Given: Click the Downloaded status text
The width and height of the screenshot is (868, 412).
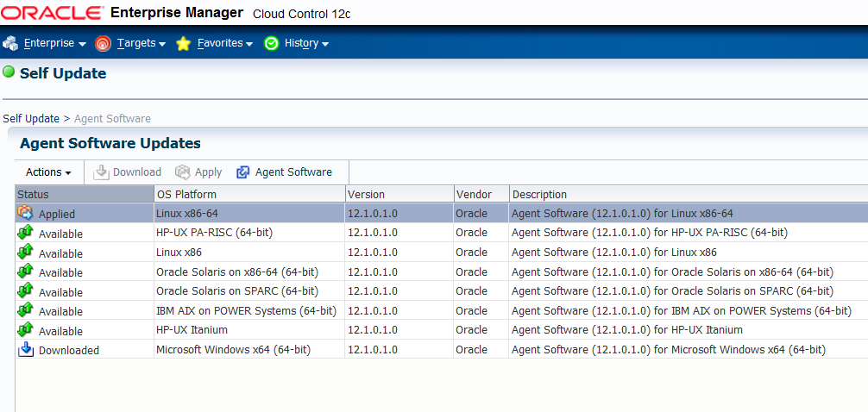Looking at the screenshot, I should [x=69, y=350].
